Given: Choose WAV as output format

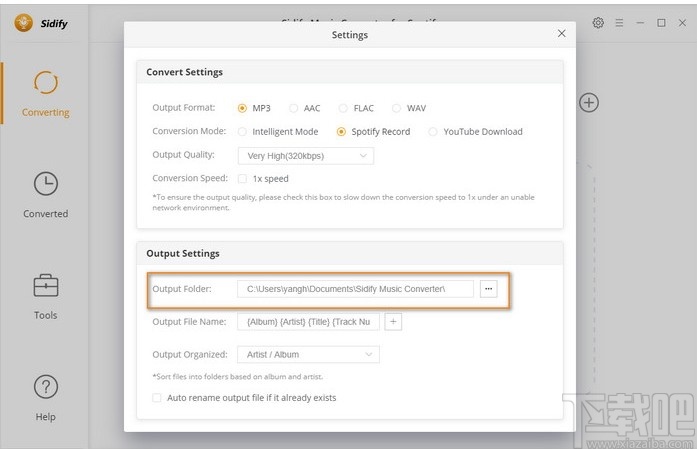Looking at the screenshot, I should pos(397,108).
